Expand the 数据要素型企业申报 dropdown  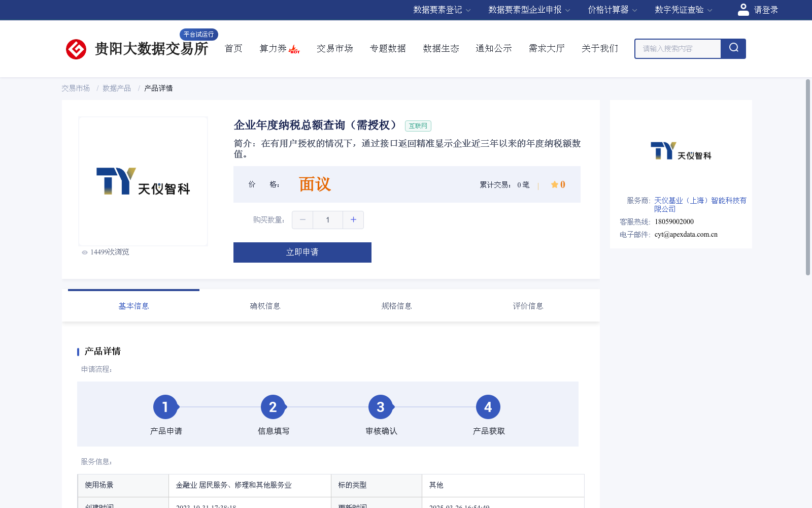point(529,10)
